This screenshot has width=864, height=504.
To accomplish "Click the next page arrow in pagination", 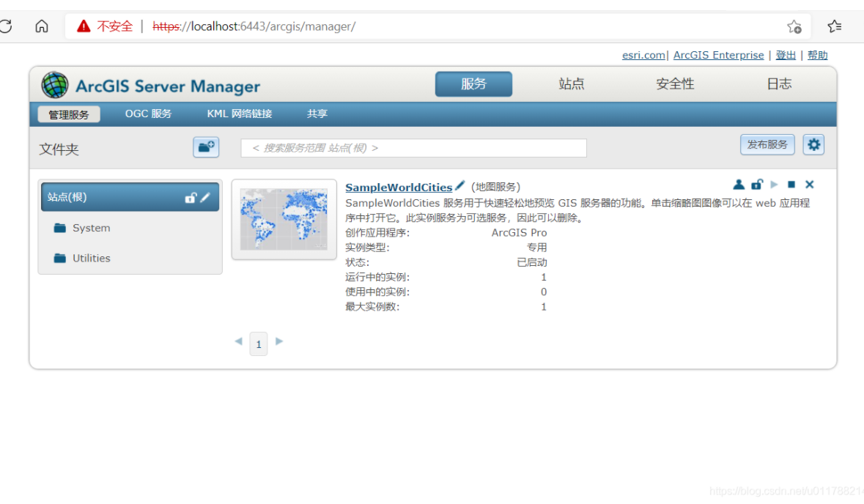I will 279,342.
